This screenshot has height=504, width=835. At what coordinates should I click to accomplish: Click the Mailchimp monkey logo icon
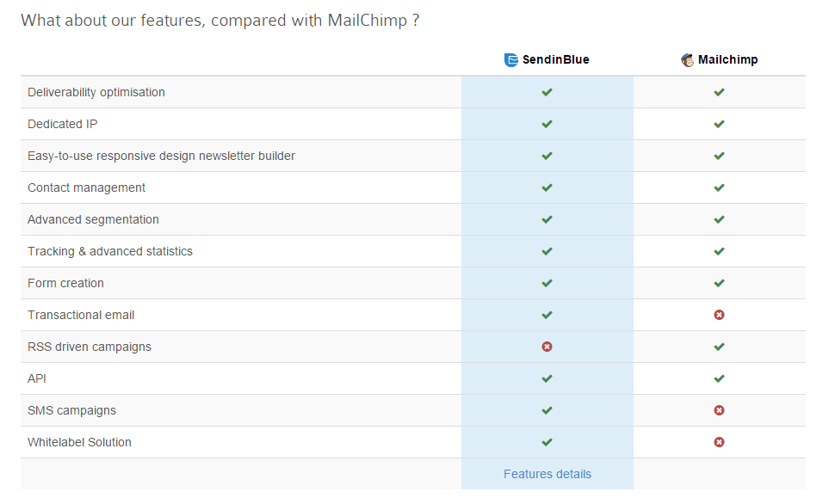click(x=687, y=59)
